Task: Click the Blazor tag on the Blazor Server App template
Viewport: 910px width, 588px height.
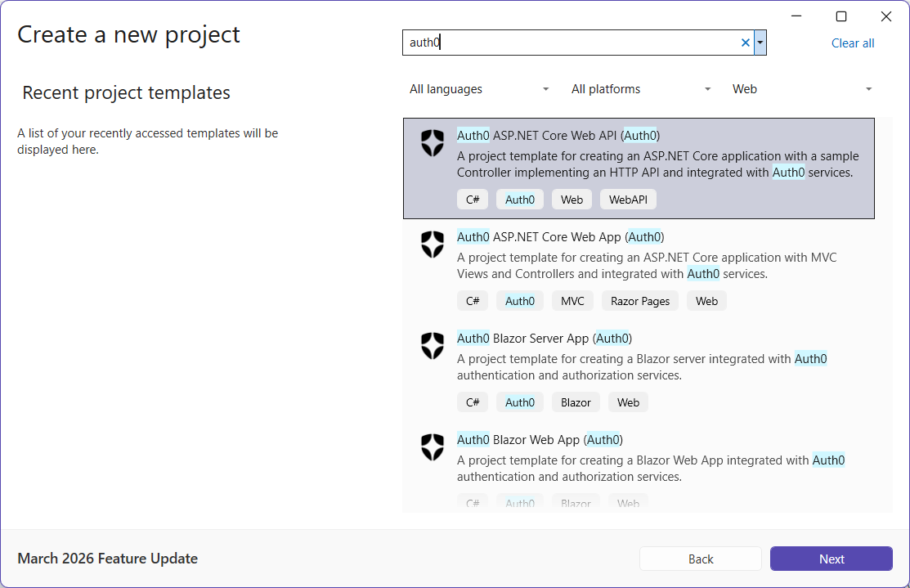Action: 576,402
